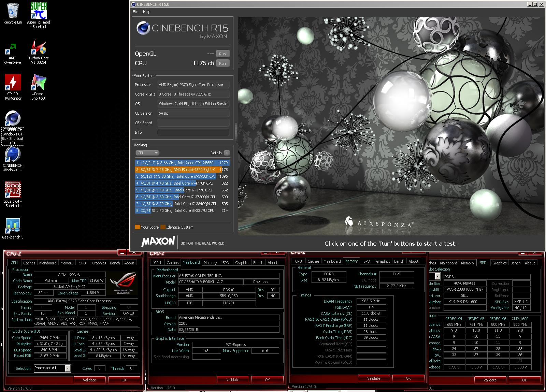Open About tab in second CPU-Z window

click(x=272, y=263)
